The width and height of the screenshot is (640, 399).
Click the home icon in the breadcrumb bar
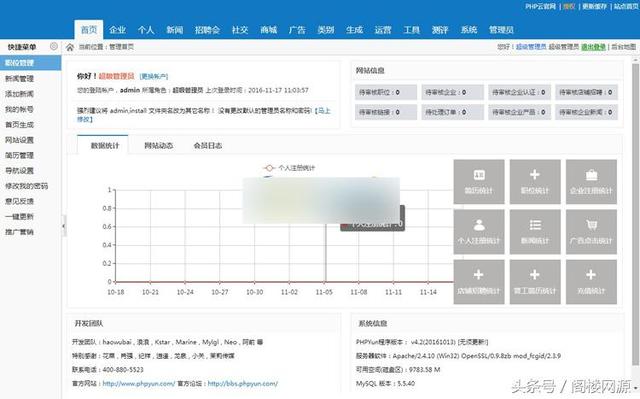coord(70,47)
